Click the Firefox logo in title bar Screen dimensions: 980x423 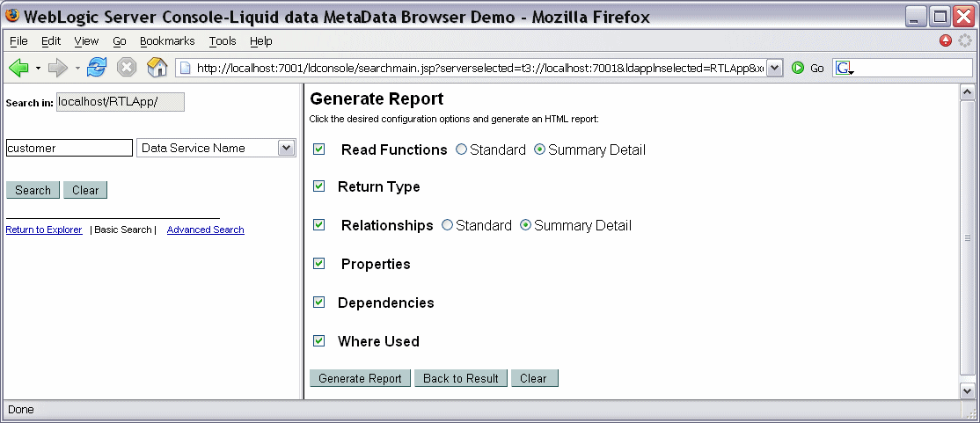[11, 16]
